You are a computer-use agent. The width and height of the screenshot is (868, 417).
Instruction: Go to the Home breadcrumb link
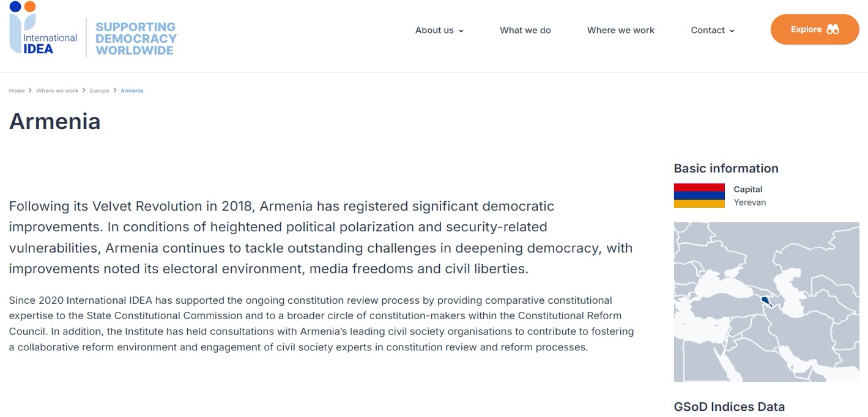tap(17, 90)
